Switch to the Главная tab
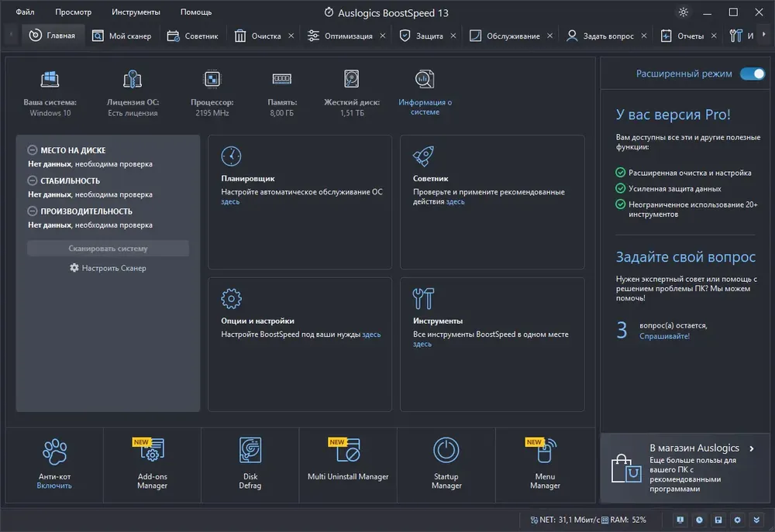Viewport: 775px width, 532px height. 53,36
